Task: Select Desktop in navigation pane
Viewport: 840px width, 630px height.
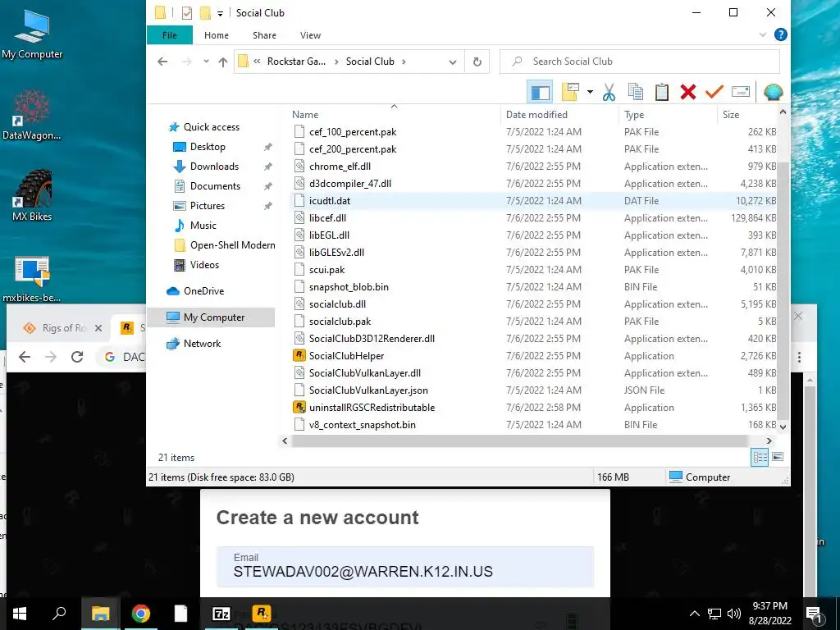Action: tap(208, 147)
